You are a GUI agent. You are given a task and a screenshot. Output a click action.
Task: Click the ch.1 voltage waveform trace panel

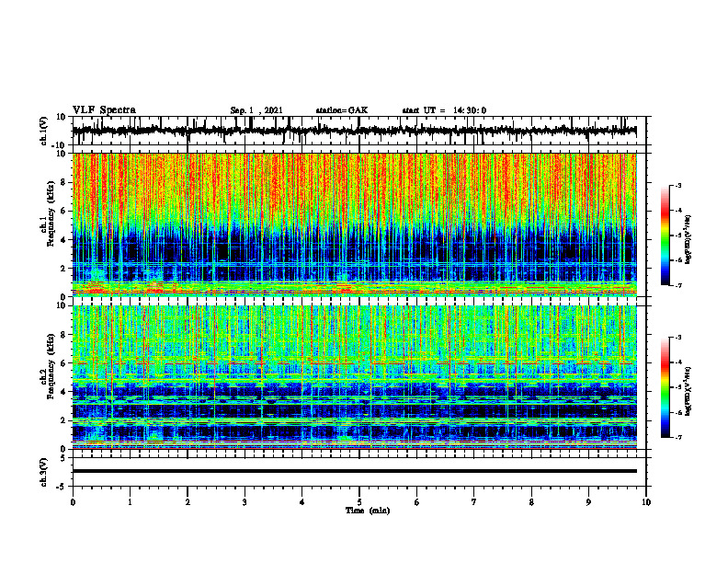point(358,131)
